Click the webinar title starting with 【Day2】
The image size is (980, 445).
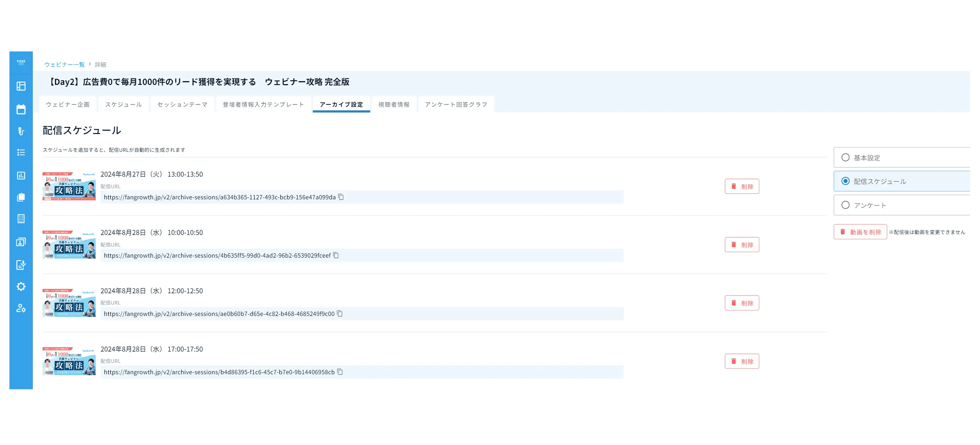[198, 82]
